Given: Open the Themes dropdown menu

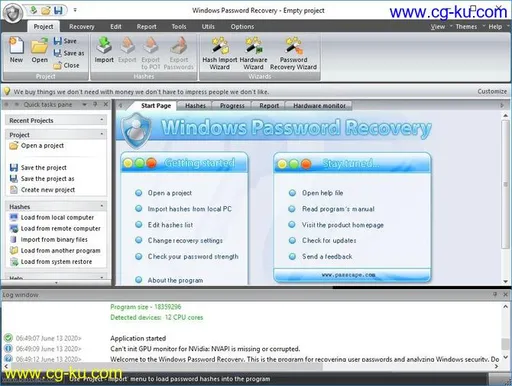Looking at the screenshot, I should pos(470,27).
